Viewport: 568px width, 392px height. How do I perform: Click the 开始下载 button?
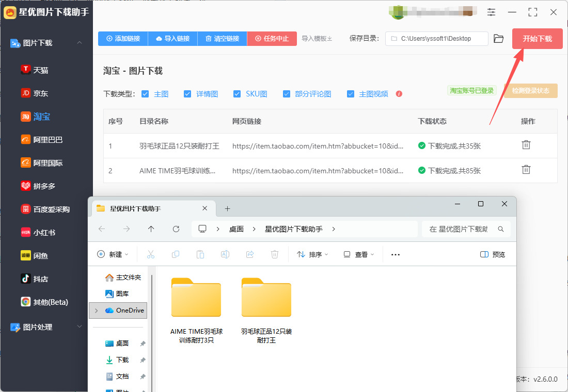click(x=537, y=39)
